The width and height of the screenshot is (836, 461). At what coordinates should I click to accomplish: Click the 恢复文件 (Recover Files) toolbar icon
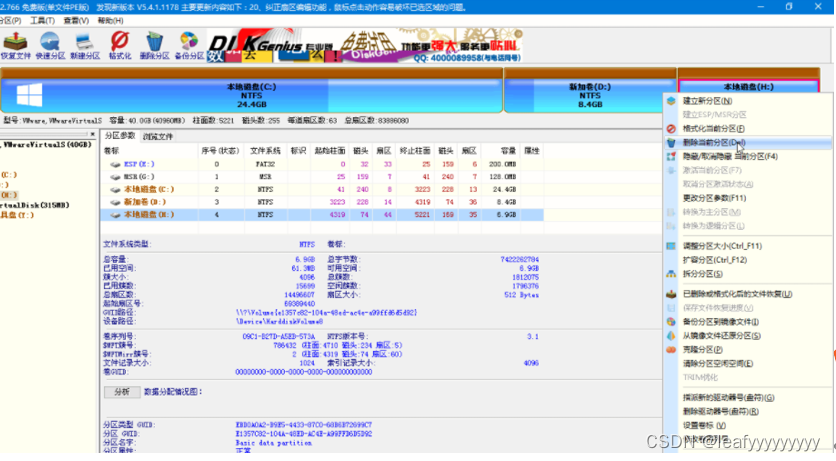pyautogui.click(x=15, y=45)
